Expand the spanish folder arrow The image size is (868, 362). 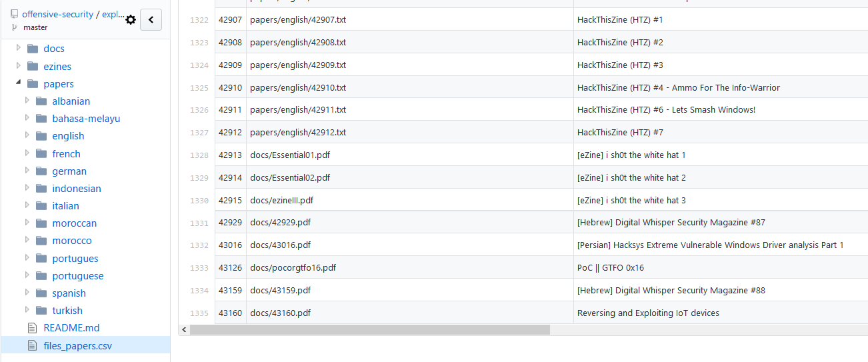click(x=27, y=292)
